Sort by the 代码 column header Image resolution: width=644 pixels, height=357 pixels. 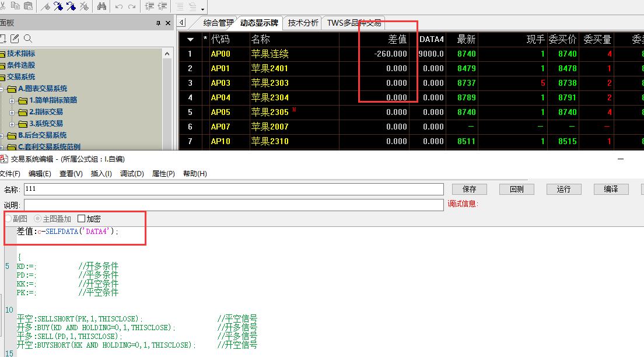tap(220, 40)
